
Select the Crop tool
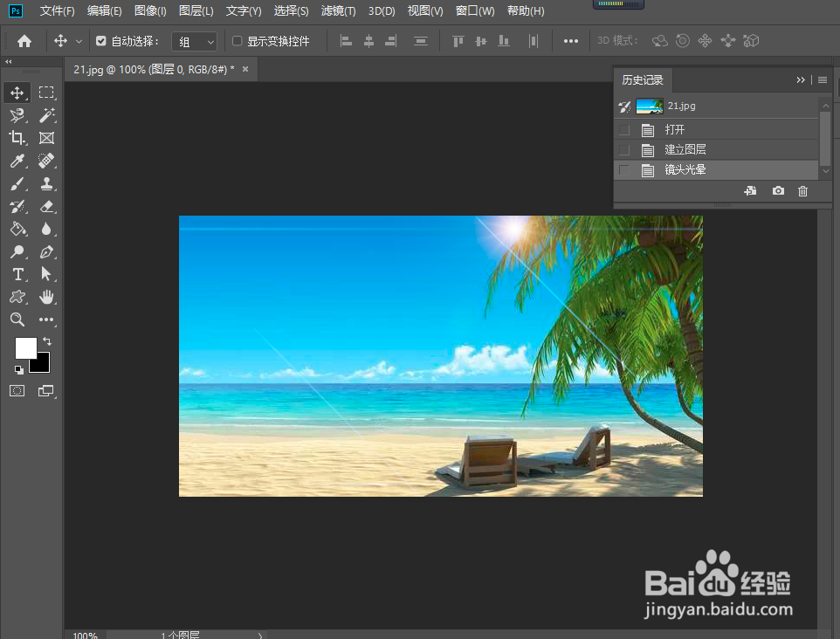click(17, 138)
